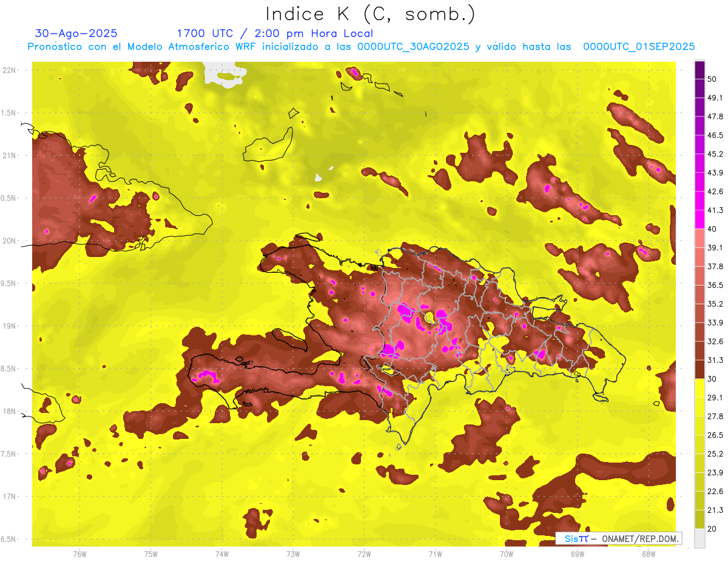Click the "40" color scale value
Screen dimensions: 728x562
pos(712,229)
